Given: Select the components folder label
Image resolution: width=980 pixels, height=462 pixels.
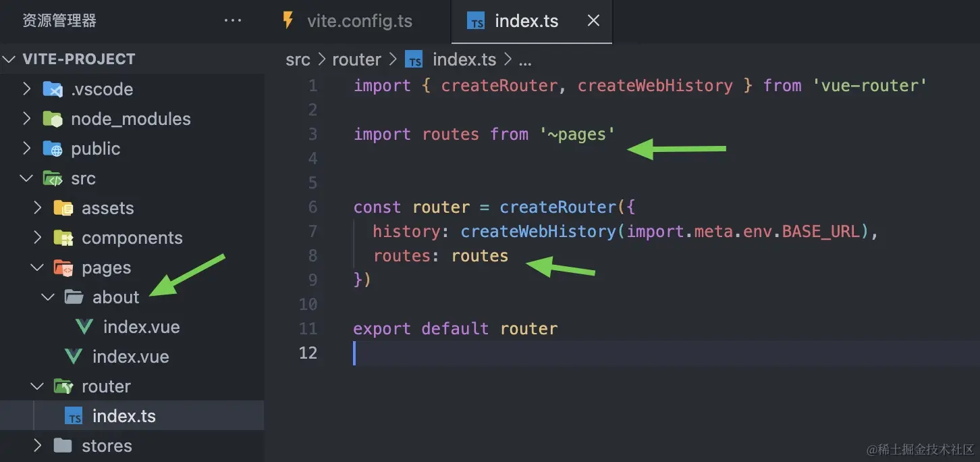Looking at the screenshot, I should click(132, 238).
